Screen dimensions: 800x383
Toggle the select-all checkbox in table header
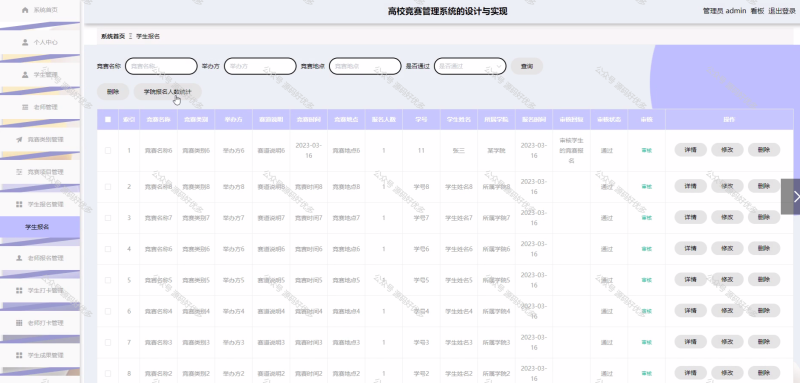(108, 119)
